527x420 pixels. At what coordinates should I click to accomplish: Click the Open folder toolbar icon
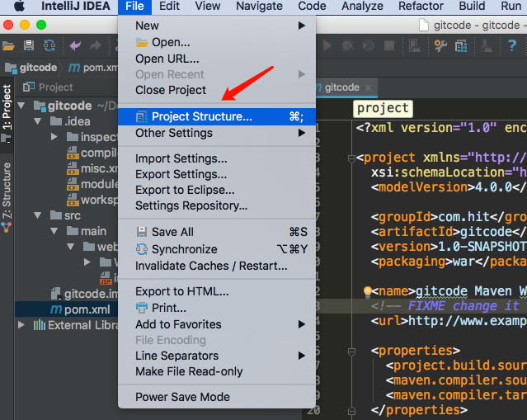[8, 45]
